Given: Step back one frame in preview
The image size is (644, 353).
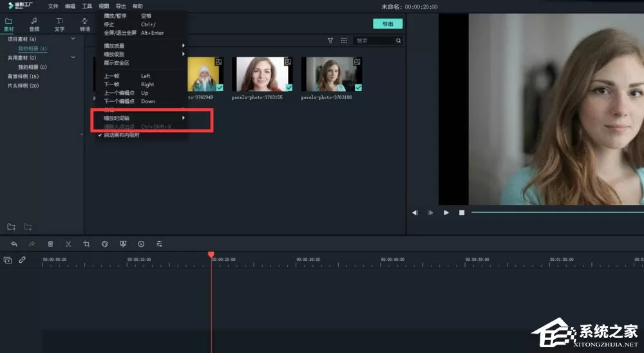Looking at the screenshot, I should 415,213.
